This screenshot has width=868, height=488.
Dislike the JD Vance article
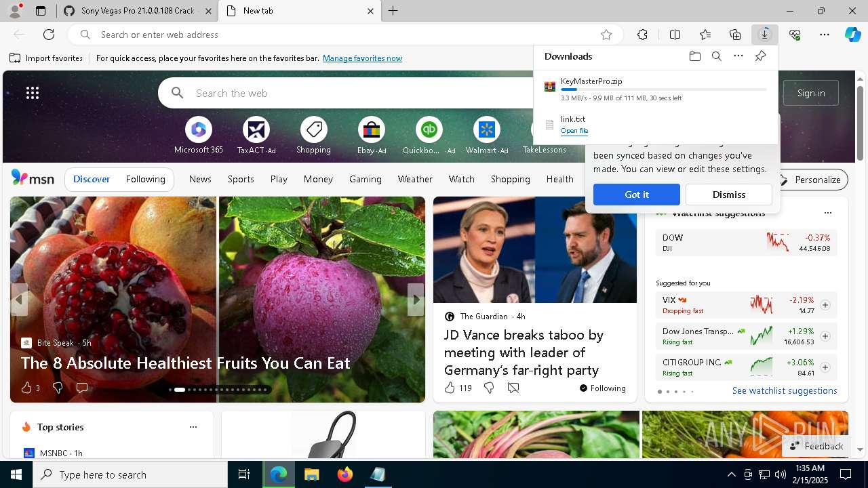point(489,388)
